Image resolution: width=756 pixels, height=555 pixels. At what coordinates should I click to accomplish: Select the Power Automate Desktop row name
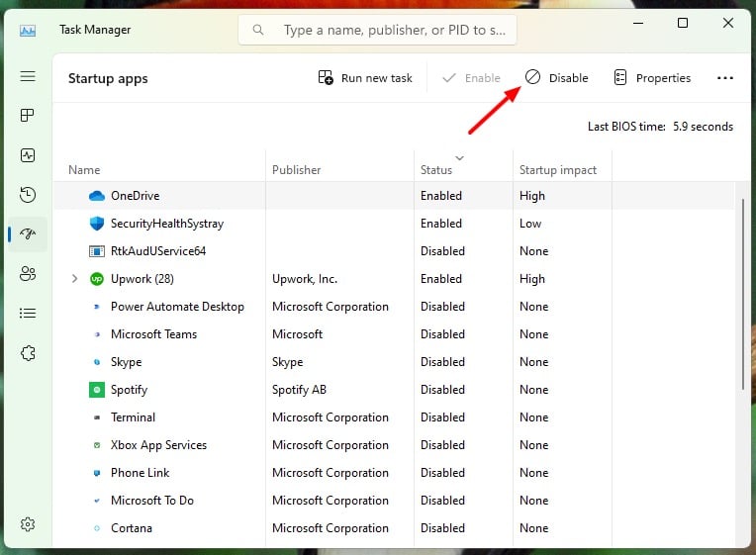pos(177,307)
